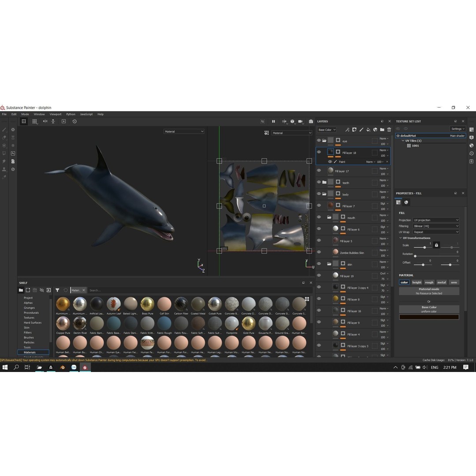Click the add effect magic wand icon

347,130
